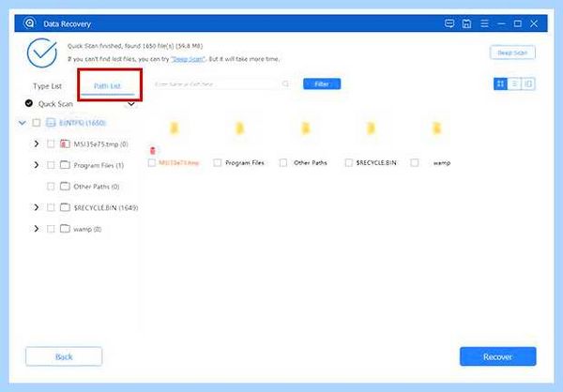
Task: Click the E:(NTFS) drive icon in tree
Action: point(51,123)
